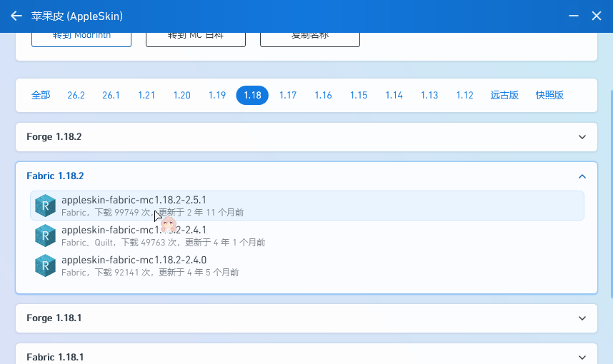Select the 1.13 version filter

(x=429, y=96)
